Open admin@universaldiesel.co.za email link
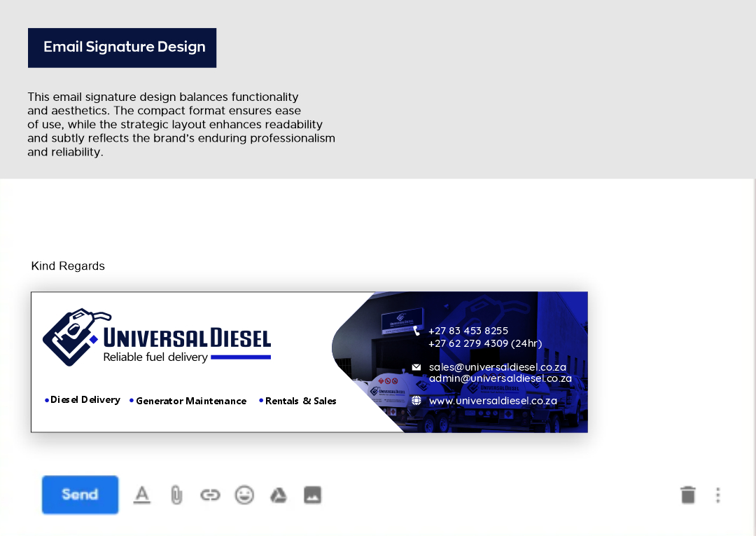The height and width of the screenshot is (536, 756). 500,378
